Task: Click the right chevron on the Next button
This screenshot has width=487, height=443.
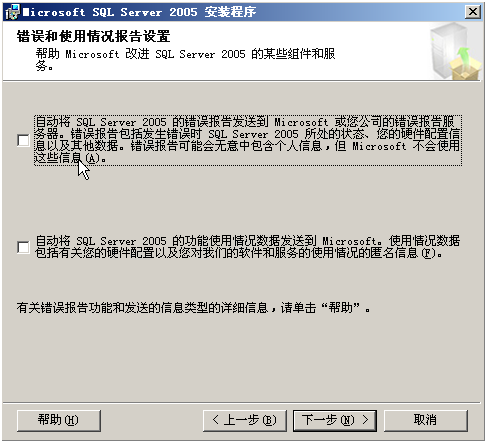Action: [365, 420]
